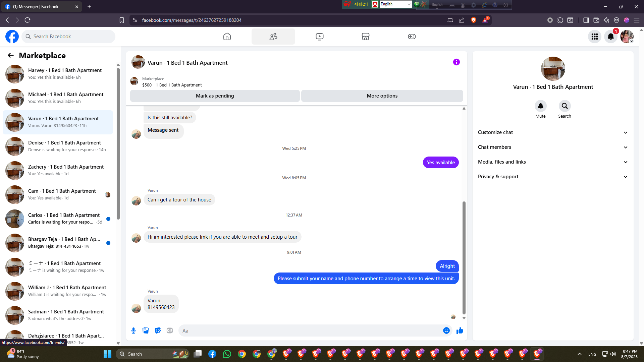Viewport: 644px width, 362px height.
Task: Open the browser extensions puzzle icon
Action: click(560, 20)
